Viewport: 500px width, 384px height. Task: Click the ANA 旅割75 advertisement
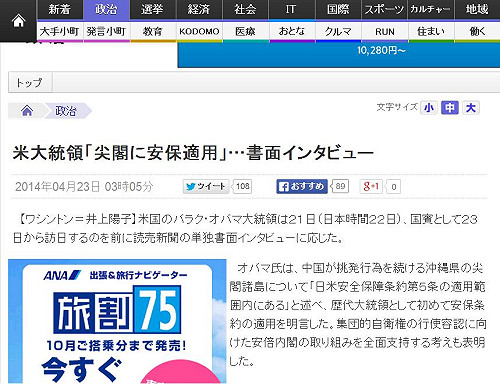[117, 321]
